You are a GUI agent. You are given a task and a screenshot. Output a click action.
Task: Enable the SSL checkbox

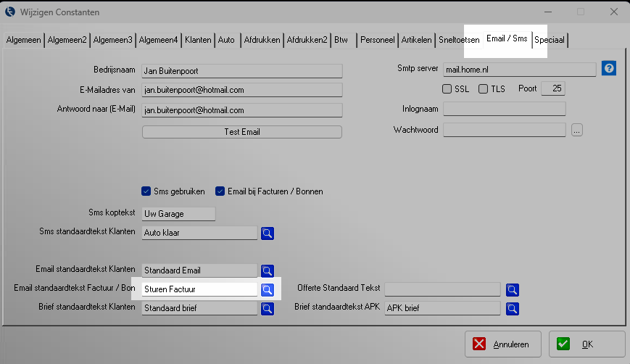[x=447, y=89]
